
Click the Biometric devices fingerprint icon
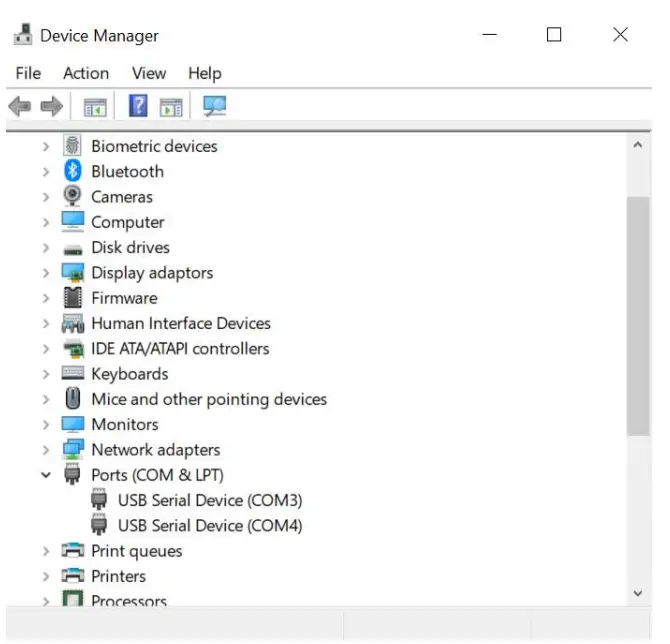72,146
